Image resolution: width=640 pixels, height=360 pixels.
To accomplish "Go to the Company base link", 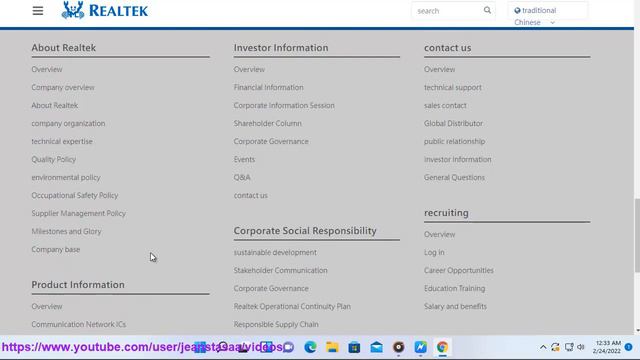I will [x=56, y=249].
